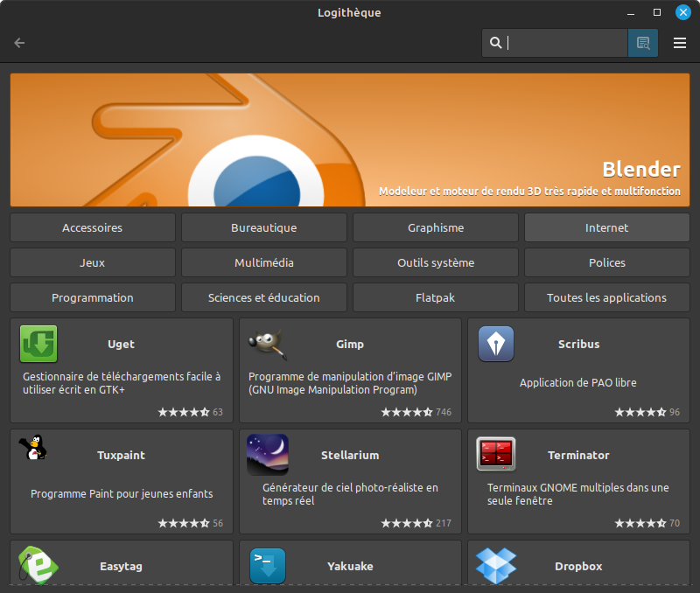Image resolution: width=700 pixels, height=593 pixels.
Task: Click 'Application de PAO libre' description
Action: tap(578, 383)
